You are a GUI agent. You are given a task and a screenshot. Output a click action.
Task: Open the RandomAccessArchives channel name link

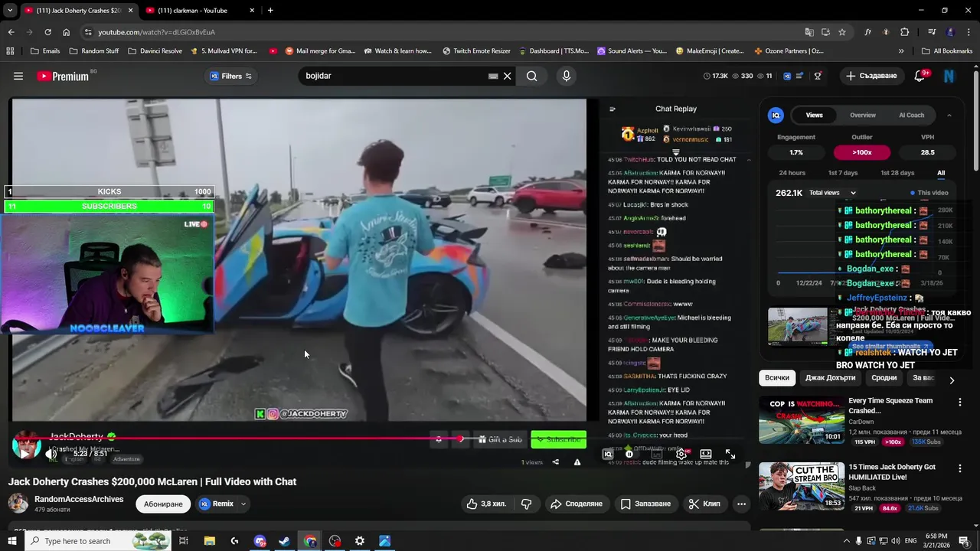click(79, 499)
